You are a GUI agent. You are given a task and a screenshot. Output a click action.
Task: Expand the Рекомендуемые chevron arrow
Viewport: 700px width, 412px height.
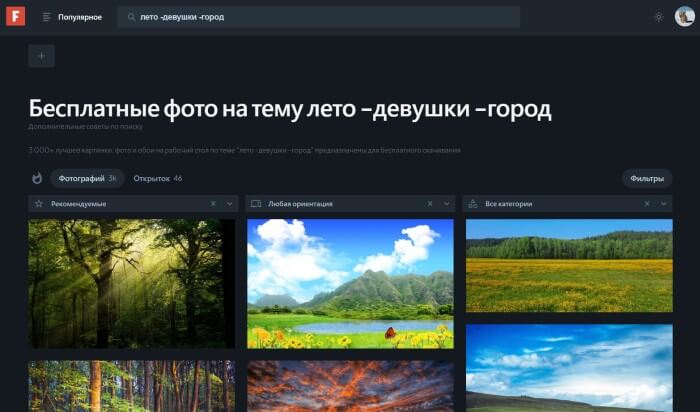pos(229,204)
